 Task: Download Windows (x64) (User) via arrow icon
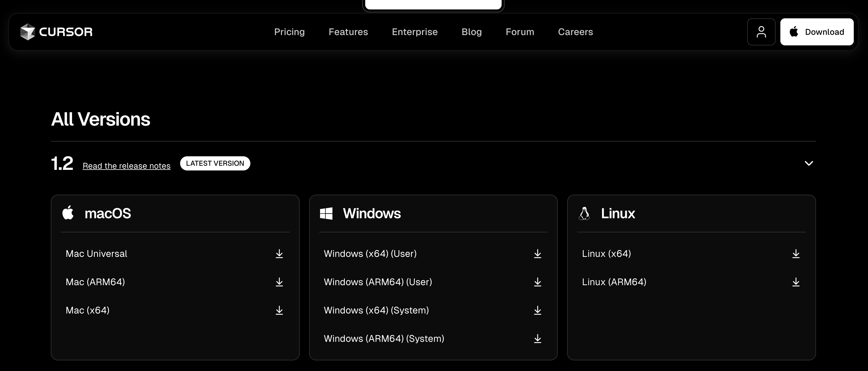537,254
